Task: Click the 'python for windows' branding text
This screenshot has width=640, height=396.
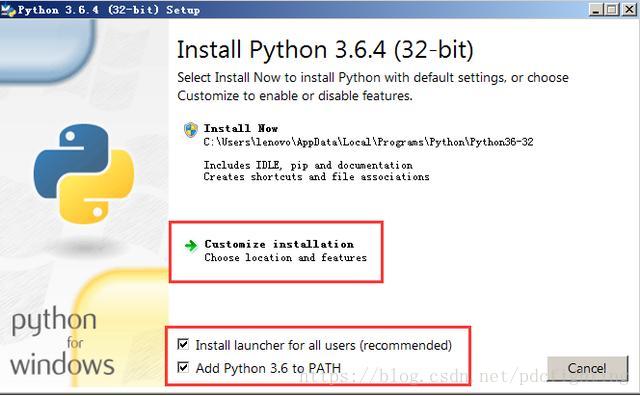Action: pos(62,342)
